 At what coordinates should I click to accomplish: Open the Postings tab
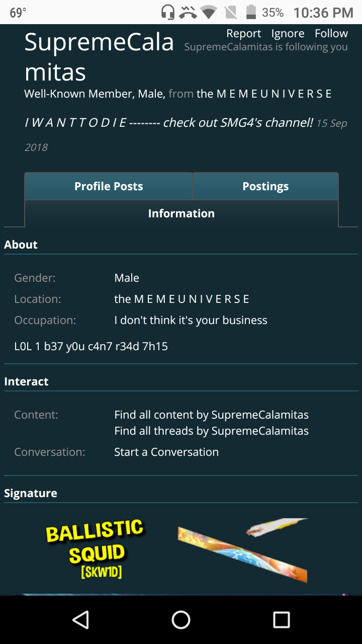tap(265, 186)
